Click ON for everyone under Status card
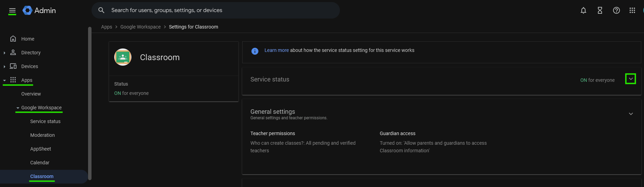 click(131, 93)
